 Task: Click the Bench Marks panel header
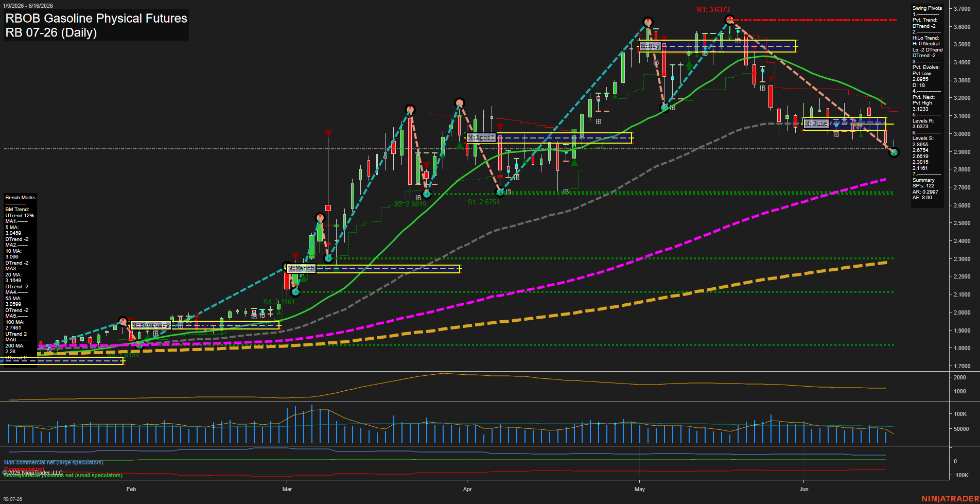(21, 198)
